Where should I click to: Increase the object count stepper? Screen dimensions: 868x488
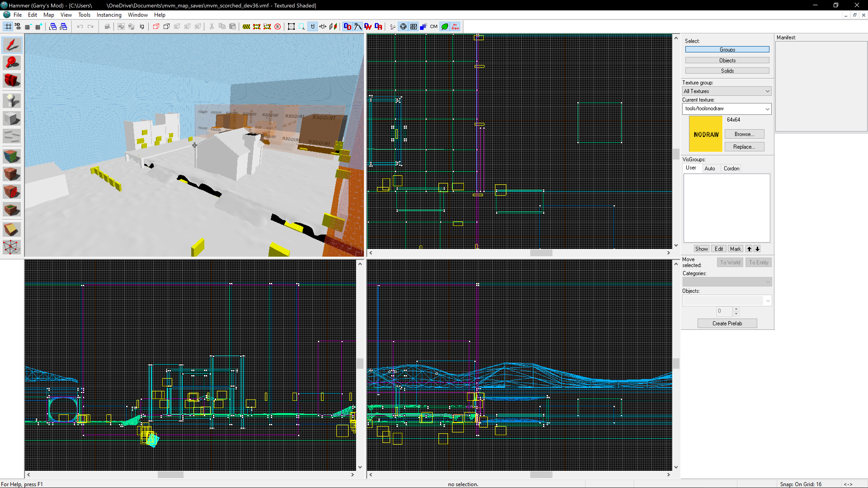(x=736, y=309)
